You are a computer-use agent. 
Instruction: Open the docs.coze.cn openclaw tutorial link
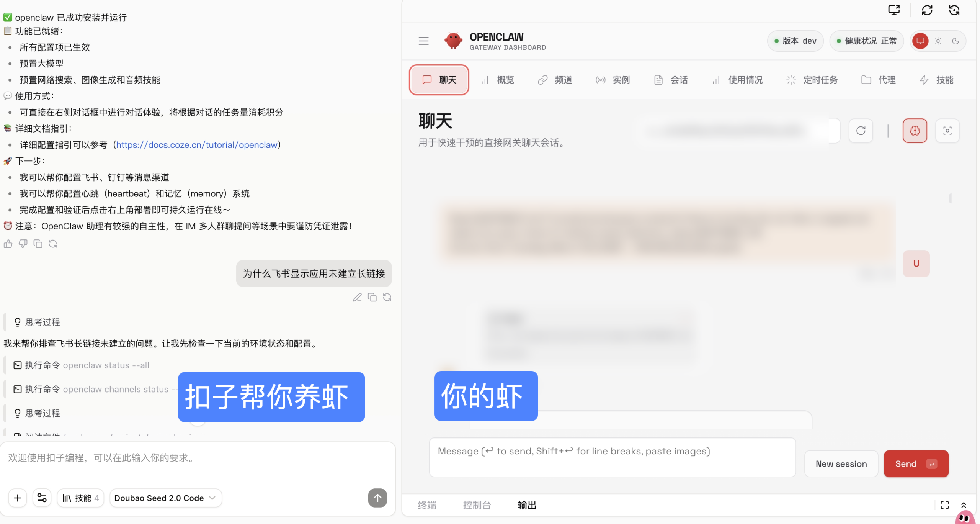click(197, 145)
